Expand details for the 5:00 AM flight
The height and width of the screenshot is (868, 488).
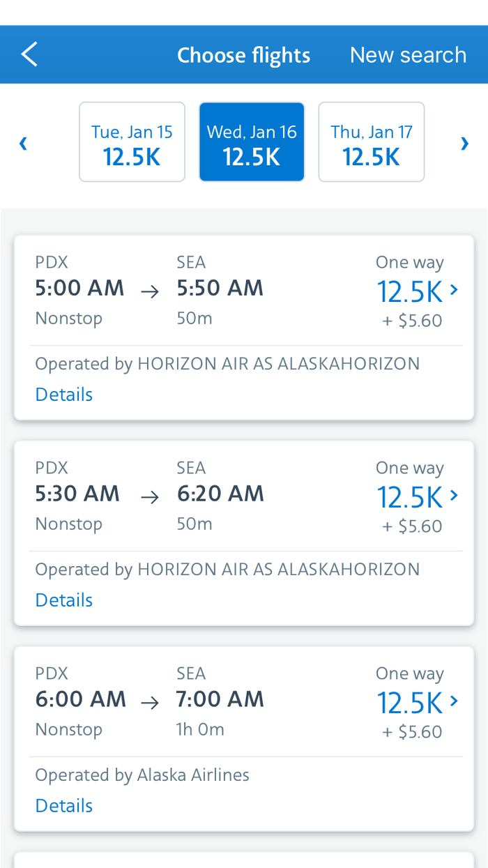(63, 394)
